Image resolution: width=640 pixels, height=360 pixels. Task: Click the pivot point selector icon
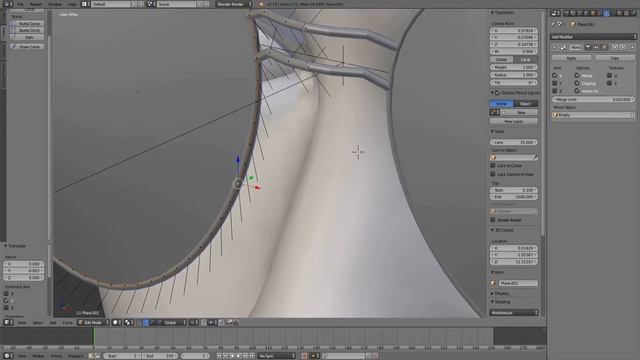[129, 322]
